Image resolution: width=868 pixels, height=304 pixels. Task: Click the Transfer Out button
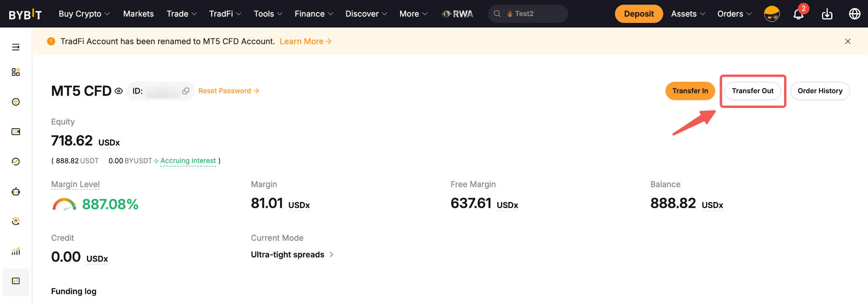click(x=753, y=91)
